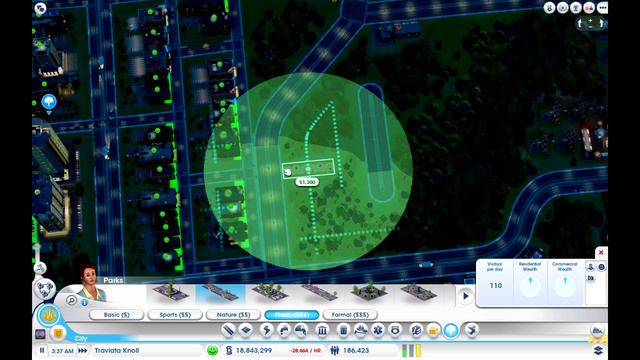Click the blue info icon beside advisor
This screenshot has width=640, height=360.
tap(84, 302)
